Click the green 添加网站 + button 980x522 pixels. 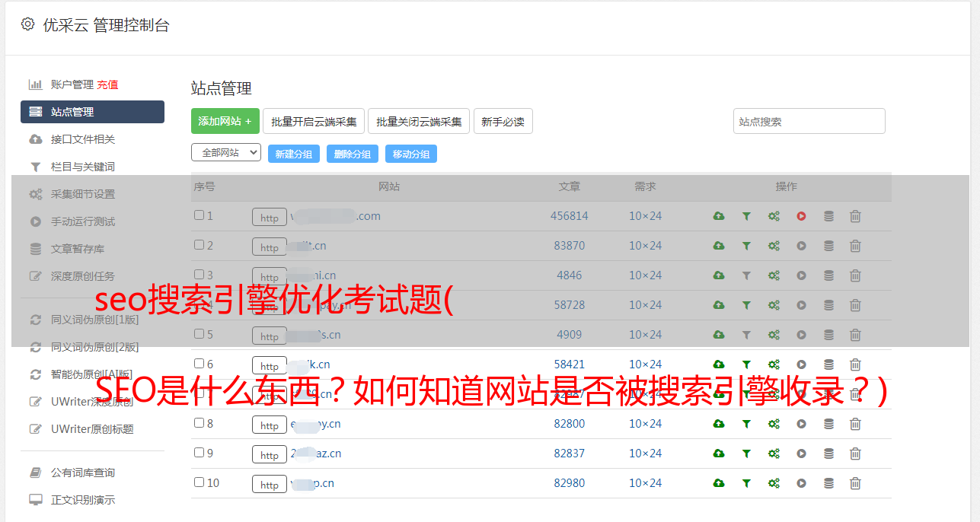pos(225,121)
